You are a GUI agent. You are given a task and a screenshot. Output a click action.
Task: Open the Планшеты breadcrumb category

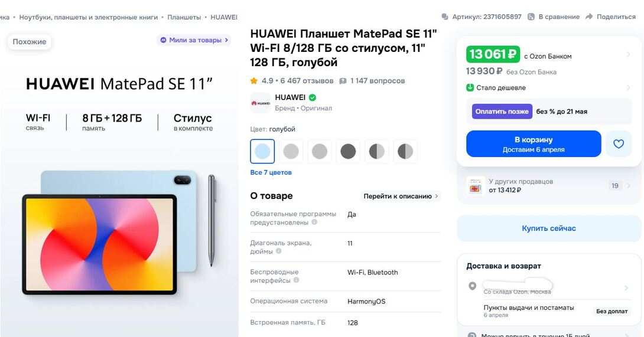pyautogui.click(x=184, y=17)
